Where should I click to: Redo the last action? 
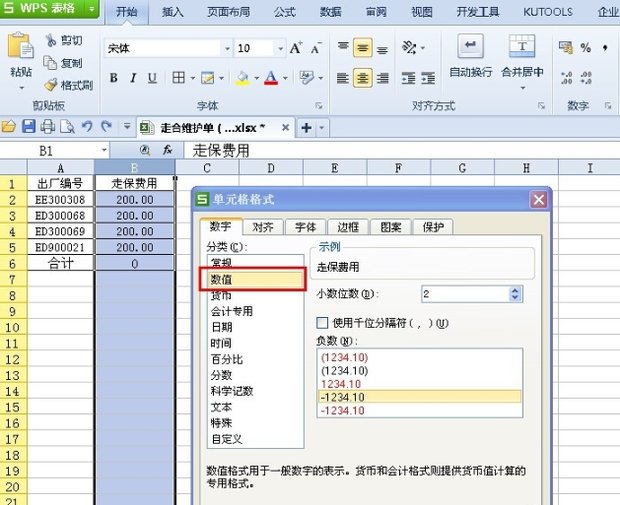106,127
